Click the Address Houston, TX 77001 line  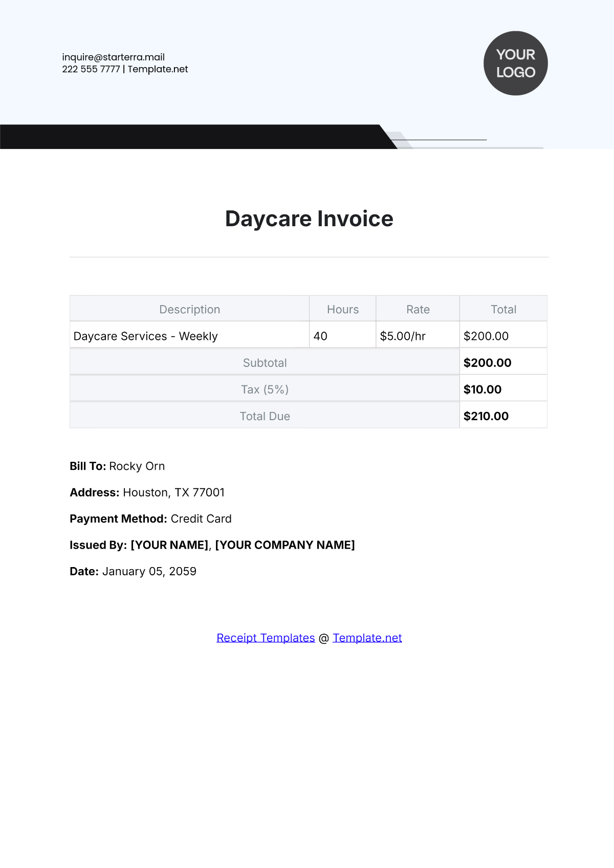[x=147, y=492]
